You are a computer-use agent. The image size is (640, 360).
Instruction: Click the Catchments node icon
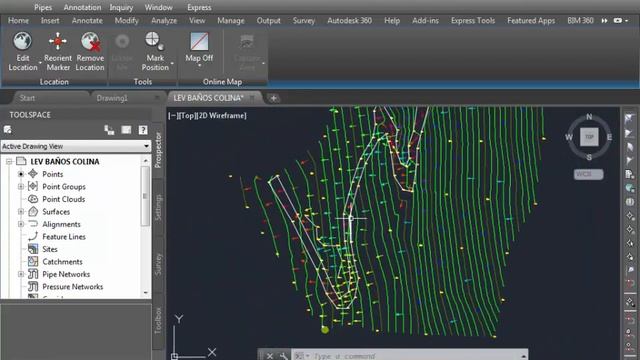tap(33, 262)
